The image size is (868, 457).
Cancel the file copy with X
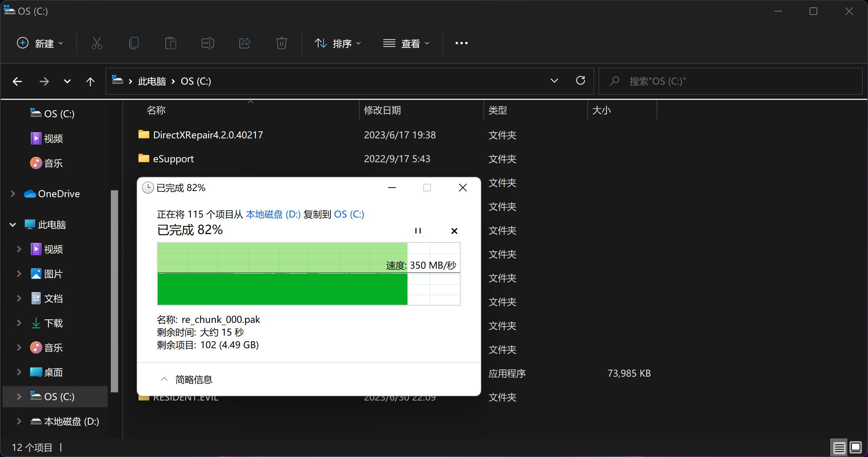coord(454,231)
